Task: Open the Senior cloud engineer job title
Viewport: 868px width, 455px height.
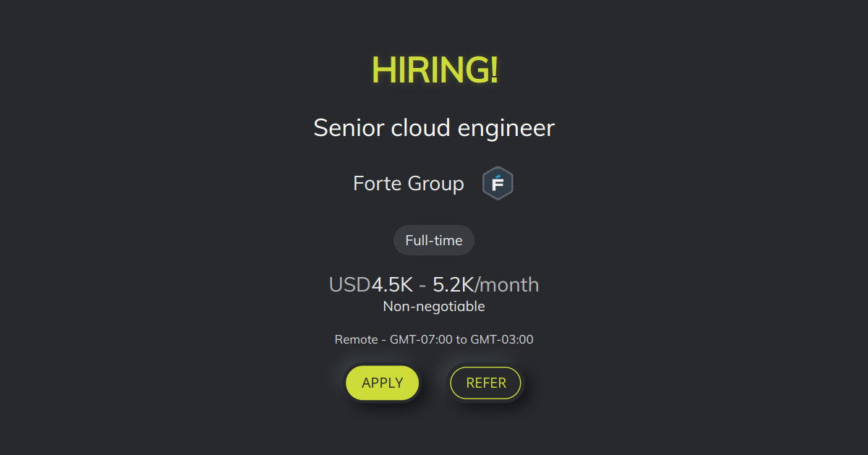Action: [433, 127]
